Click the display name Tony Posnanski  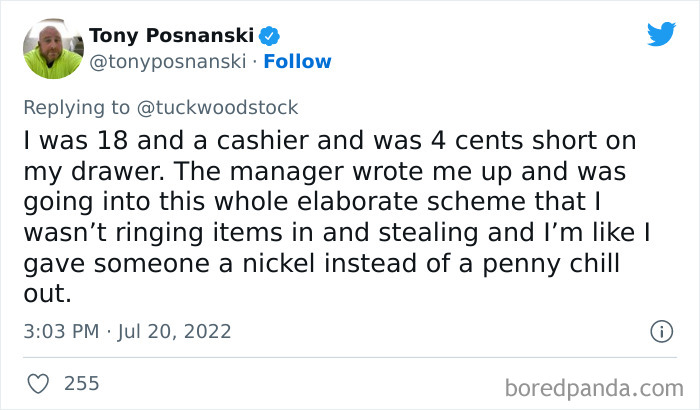(x=172, y=37)
